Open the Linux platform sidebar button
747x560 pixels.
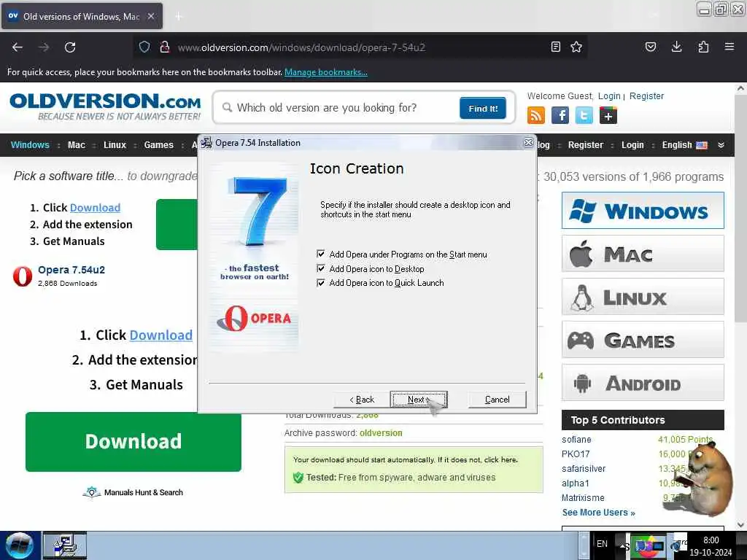643,297
